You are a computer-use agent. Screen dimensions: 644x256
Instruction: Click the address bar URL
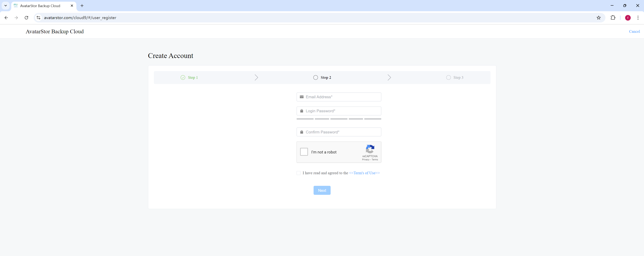coord(80,18)
